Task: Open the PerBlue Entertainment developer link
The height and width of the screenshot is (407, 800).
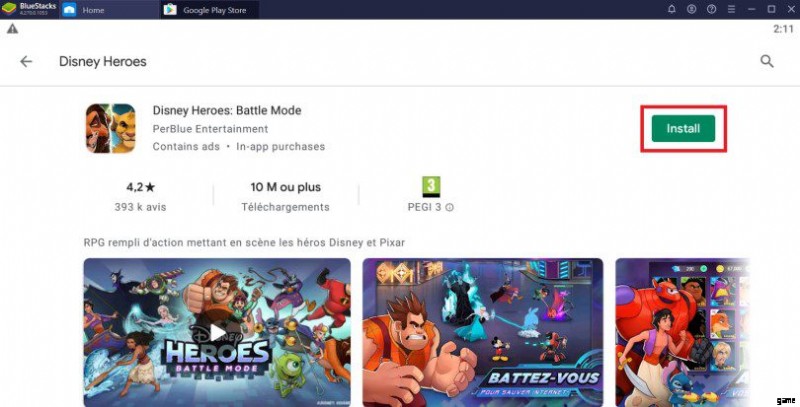Action: coord(210,129)
